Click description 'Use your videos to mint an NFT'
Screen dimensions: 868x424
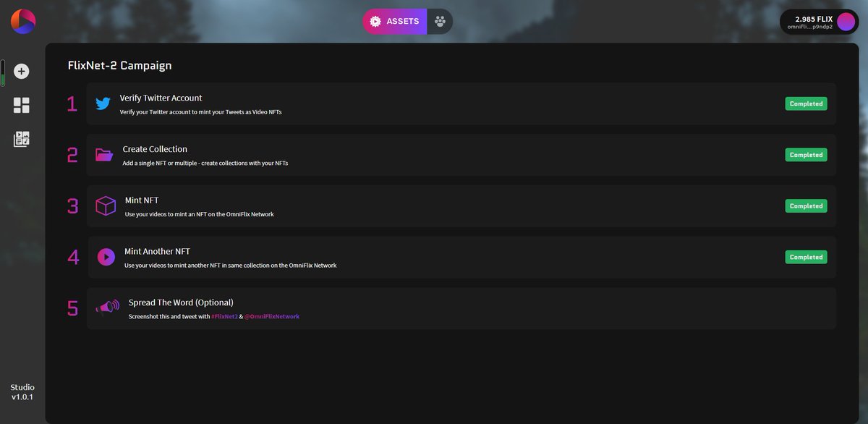[200, 215]
